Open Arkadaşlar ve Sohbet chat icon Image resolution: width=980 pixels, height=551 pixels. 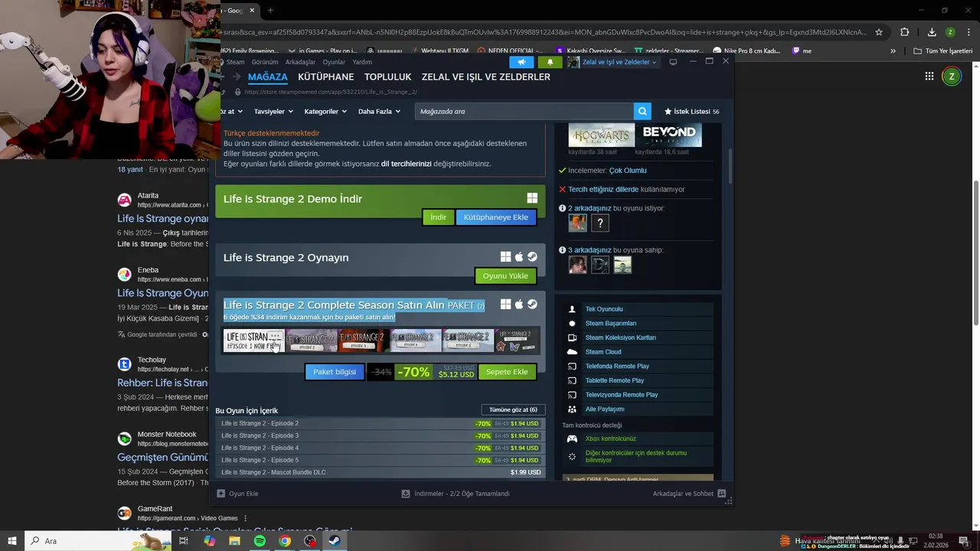click(x=721, y=494)
